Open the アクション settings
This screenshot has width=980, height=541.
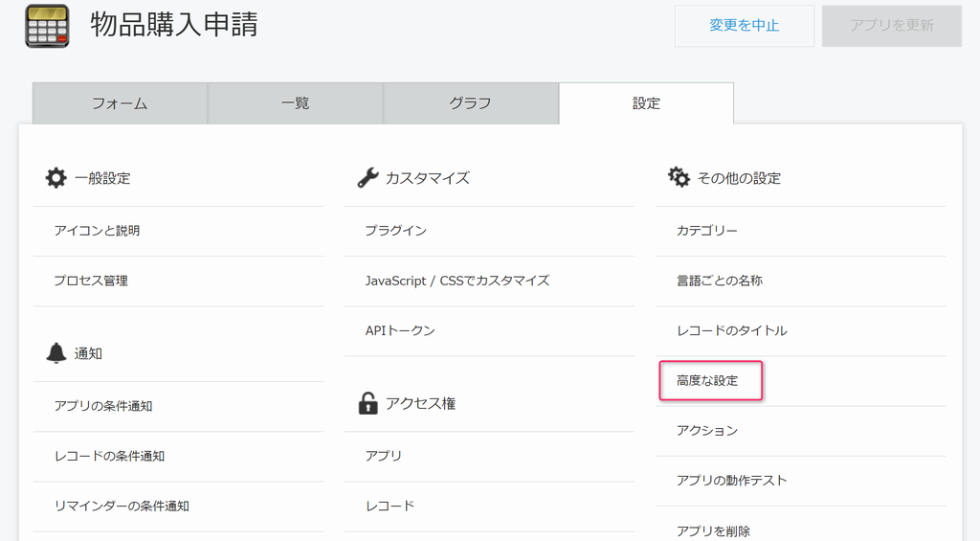pyautogui.click(x=707, y=431)
